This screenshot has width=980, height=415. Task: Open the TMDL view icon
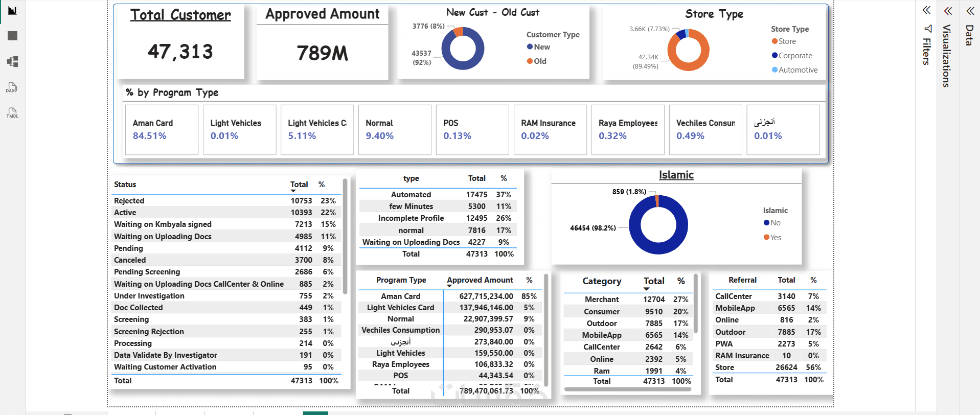[12, 112]
